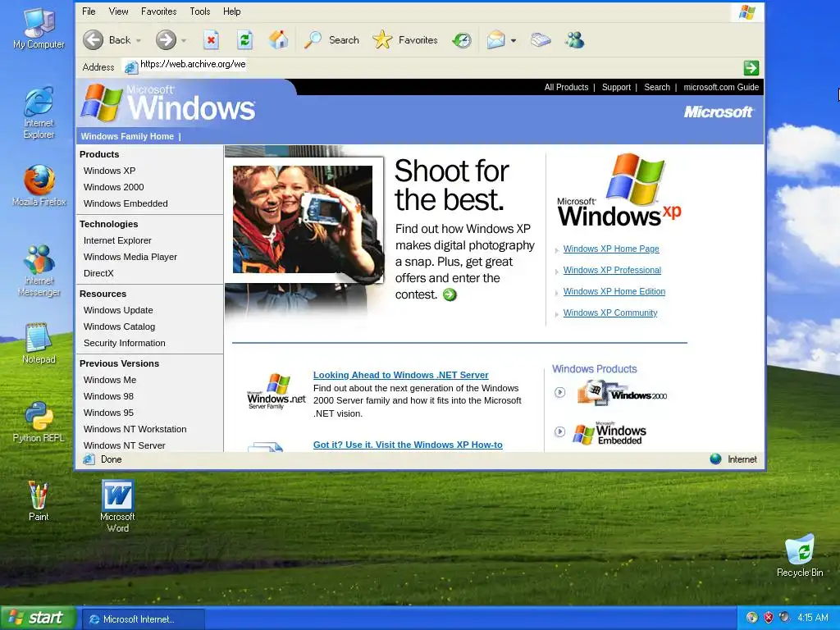The image size is (840, 630).
Task: Select Security Information in sidebar
Action: 125,343
